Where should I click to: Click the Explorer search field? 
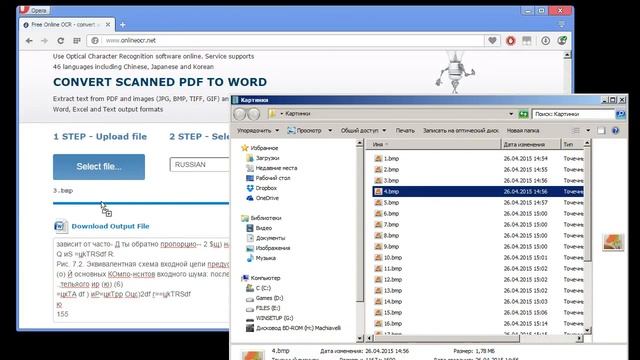(x=573, y=114)
